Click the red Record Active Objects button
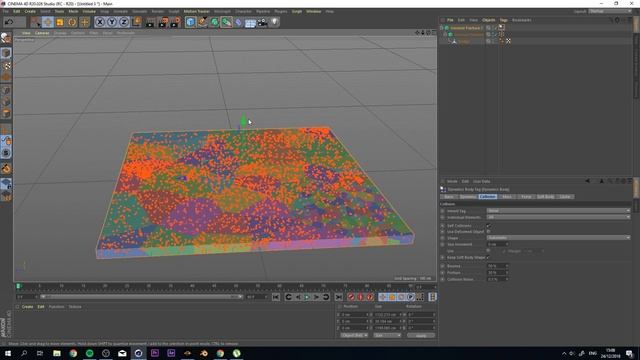The height and width of the screenshot is (360, 640). pos(351,297)
